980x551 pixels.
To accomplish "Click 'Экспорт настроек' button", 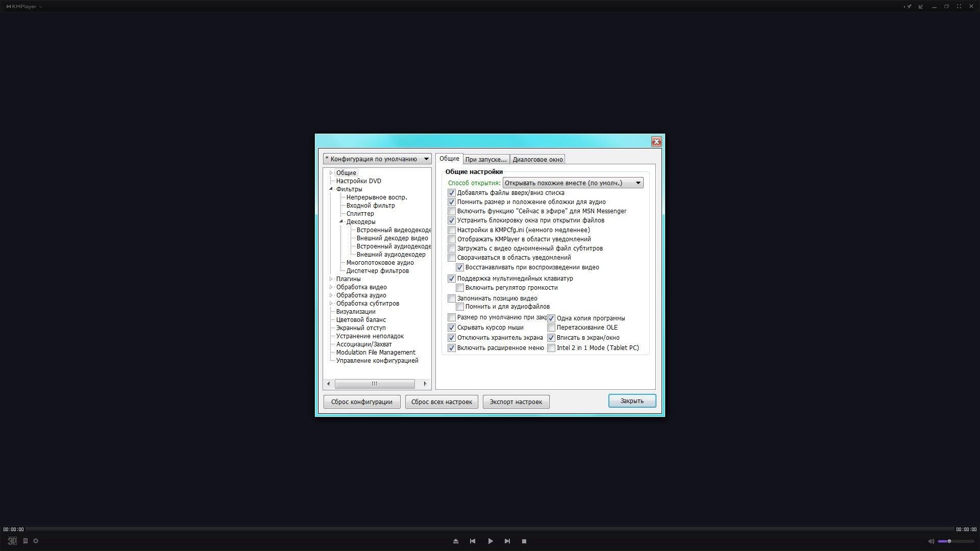I will 516,402.
